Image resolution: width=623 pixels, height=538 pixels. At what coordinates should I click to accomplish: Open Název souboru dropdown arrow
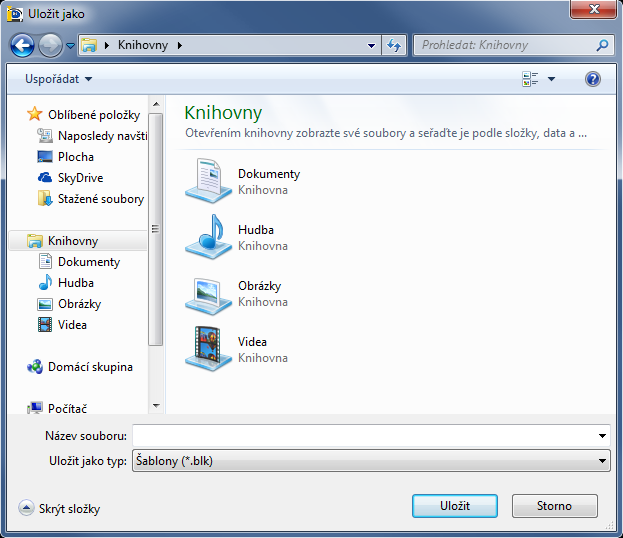[x=602, y=436]
